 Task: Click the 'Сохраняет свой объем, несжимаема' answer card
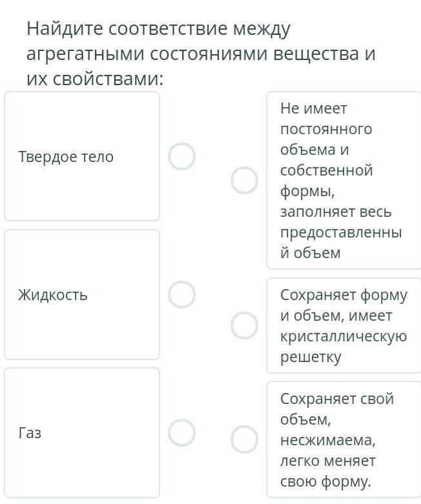344,439
